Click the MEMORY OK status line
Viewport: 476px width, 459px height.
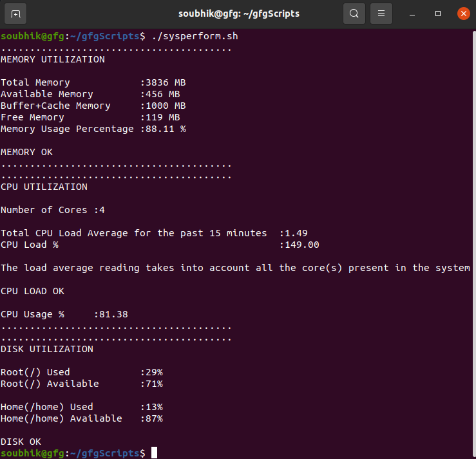click(26, 152)
